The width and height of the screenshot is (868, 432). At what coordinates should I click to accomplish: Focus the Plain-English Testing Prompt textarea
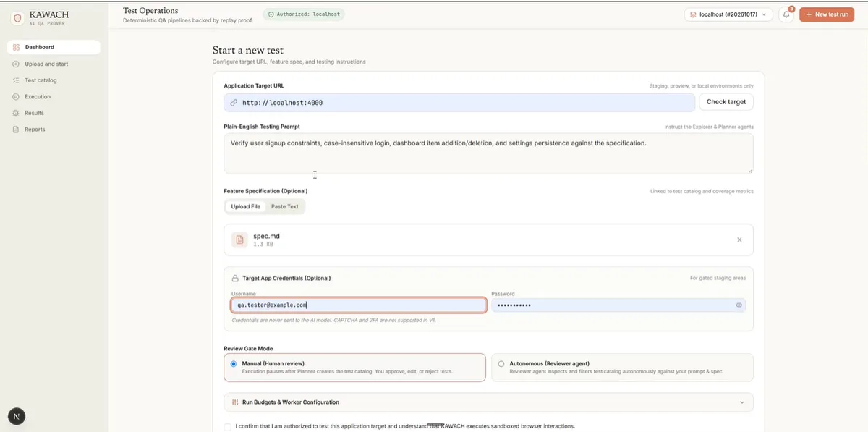click(488, 153)
